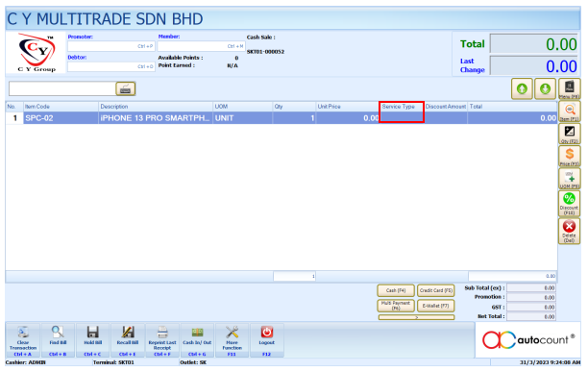Click the Last Change amount display
The height and width of the screenshot is (372, 588).
point(534,66)
